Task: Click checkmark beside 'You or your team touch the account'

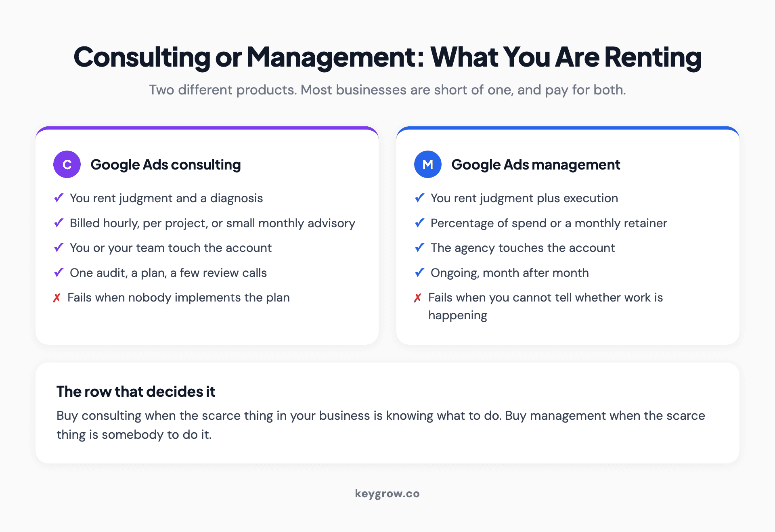Action: tap(59, 247)
